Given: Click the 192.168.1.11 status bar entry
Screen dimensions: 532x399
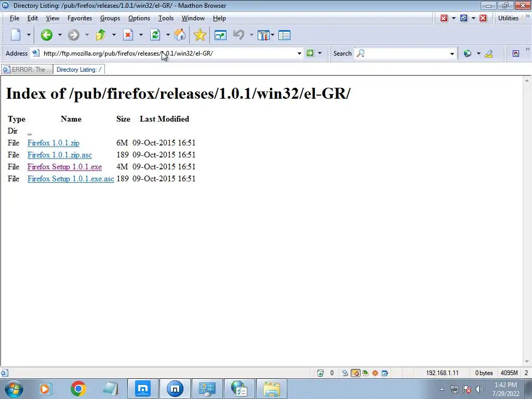Looking at the screenshot, I should click(442, 373).
